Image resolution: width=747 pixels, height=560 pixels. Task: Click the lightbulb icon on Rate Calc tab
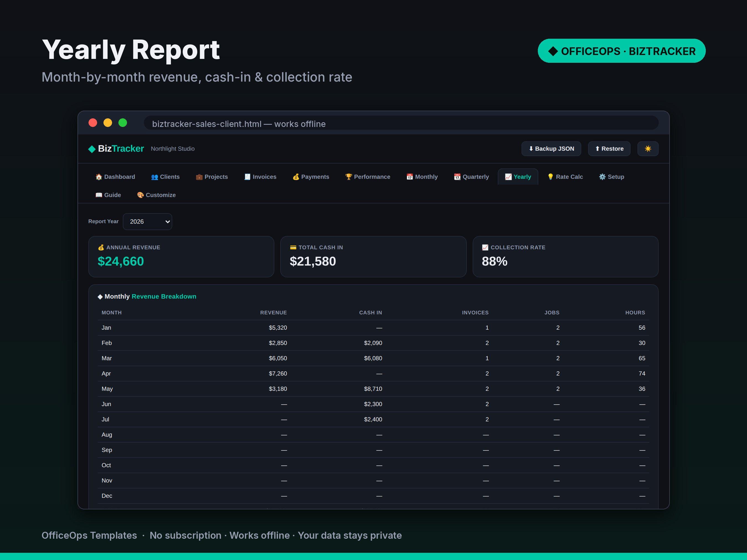point(551,177)
